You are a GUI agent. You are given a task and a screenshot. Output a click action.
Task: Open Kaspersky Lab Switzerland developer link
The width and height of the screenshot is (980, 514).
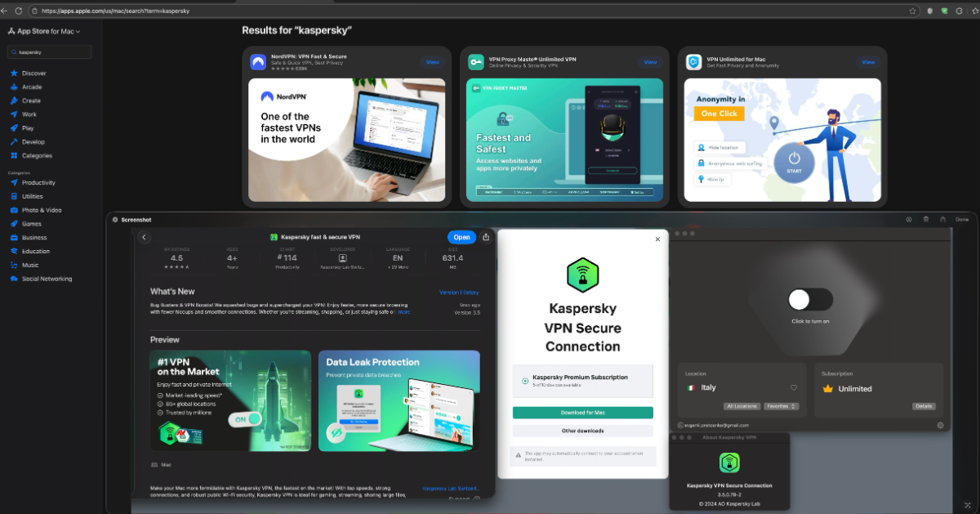(451, 489)
